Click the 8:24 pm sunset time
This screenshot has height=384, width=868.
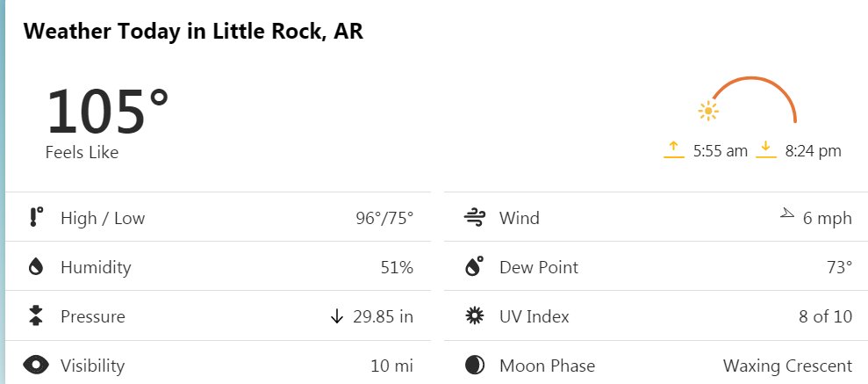click(x=813, y=151)
